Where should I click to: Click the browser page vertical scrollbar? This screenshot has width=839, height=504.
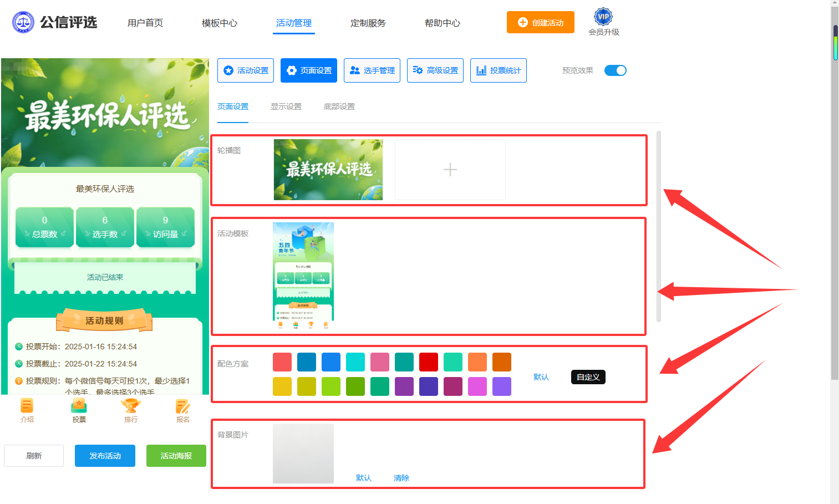835,194
